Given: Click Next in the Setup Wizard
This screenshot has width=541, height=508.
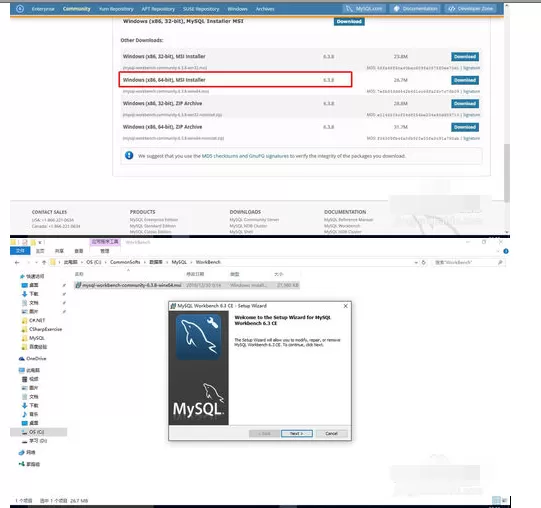Looking at the screenshot, I should [x=297, y=433].
